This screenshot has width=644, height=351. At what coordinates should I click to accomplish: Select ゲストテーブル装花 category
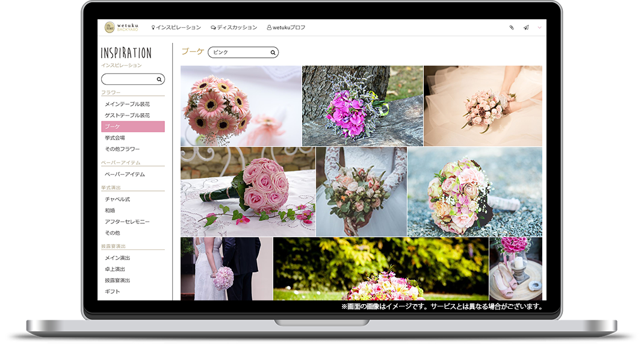pyautogui.click(x=127, y=116)
